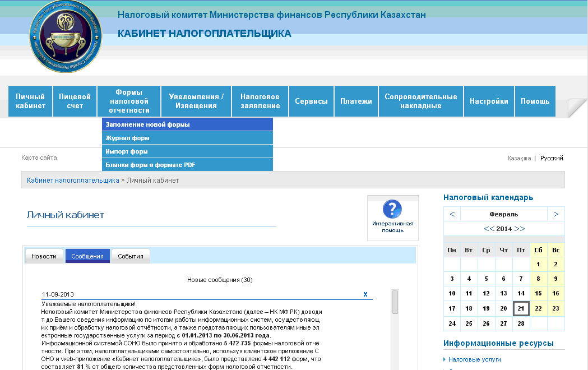
Task: Click the 'Карта сайта' link
Action: (x=39, y=158)
